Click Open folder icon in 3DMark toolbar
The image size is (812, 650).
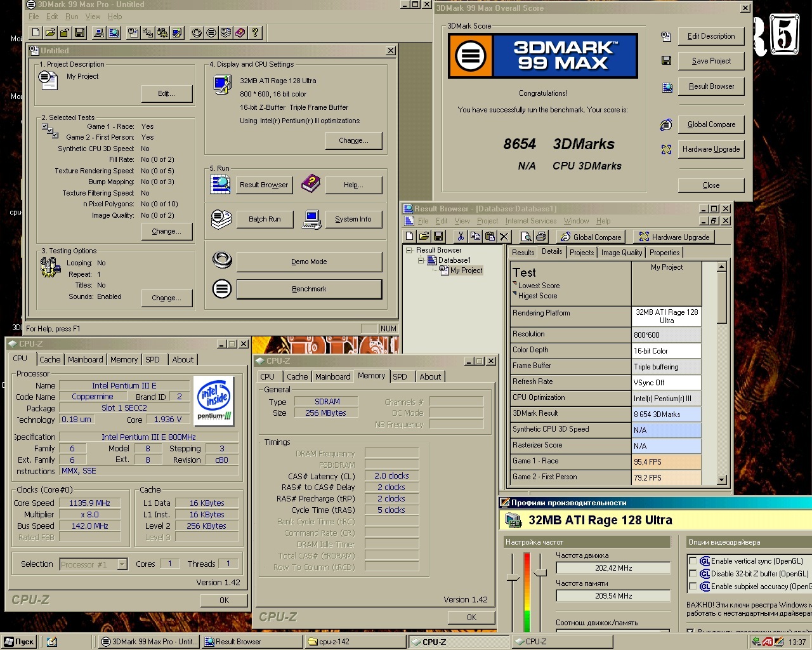pos(50,33)
